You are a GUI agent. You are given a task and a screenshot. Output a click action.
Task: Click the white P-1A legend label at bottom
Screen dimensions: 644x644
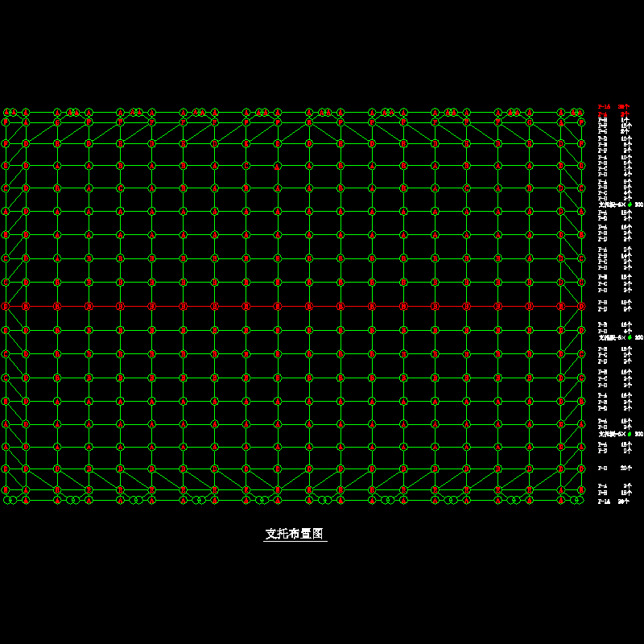point(605,502)
